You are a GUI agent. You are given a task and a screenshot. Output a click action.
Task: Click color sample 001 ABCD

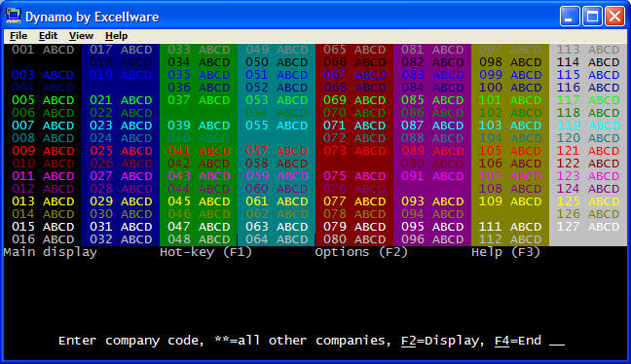pos(43,50)
